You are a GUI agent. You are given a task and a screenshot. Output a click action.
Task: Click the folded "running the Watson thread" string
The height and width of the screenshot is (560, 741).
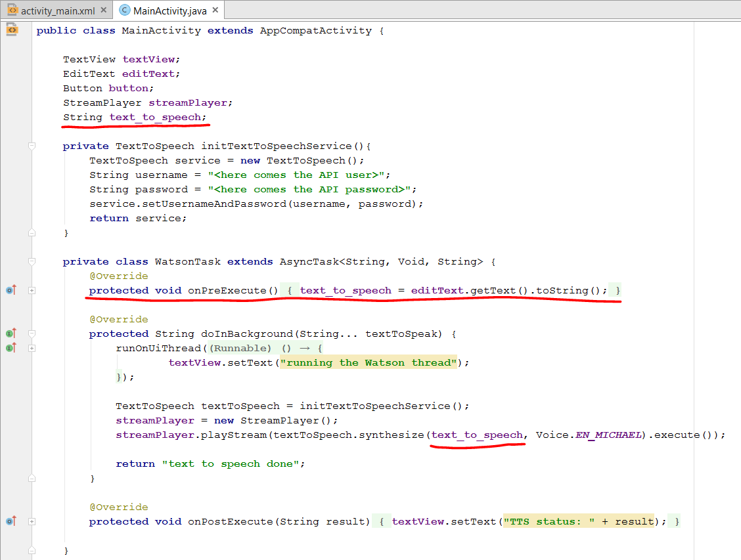coord(368,362)
